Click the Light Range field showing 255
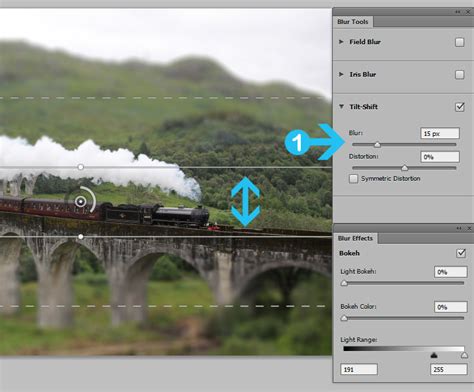The width and height of the screenshot is (474, 392). pos(449,369)
